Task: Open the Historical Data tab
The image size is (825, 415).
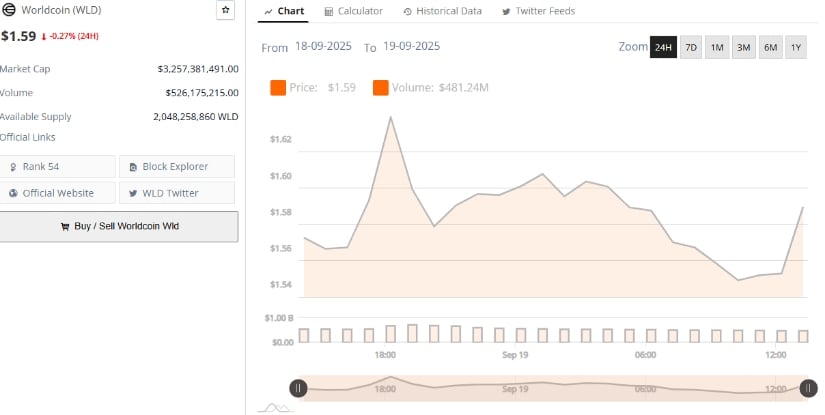Action: click(x=442, y=11)
